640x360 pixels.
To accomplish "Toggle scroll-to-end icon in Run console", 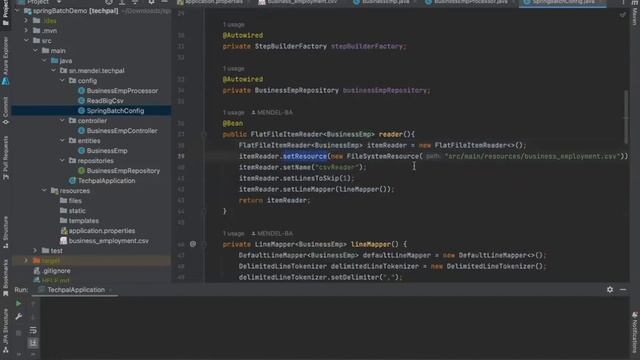I will (33, 343).
